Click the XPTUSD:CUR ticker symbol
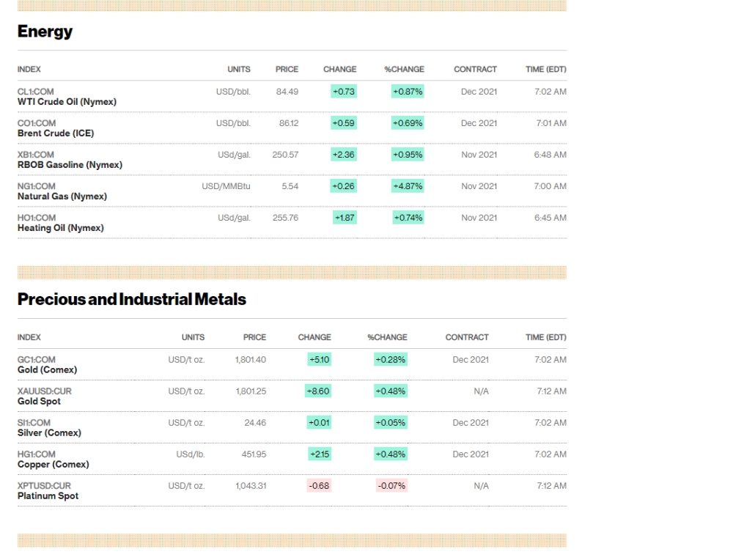 point(44,486)
